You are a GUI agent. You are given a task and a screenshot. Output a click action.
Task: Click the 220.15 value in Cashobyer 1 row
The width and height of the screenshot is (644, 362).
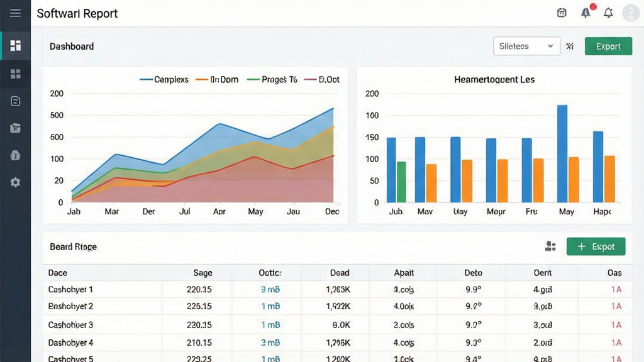coord(199,289)
